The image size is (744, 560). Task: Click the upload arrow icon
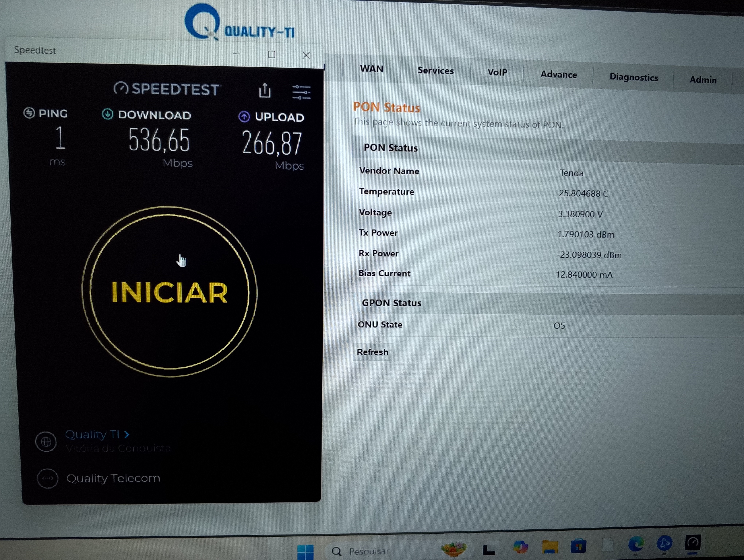click(x=244, y=117)
